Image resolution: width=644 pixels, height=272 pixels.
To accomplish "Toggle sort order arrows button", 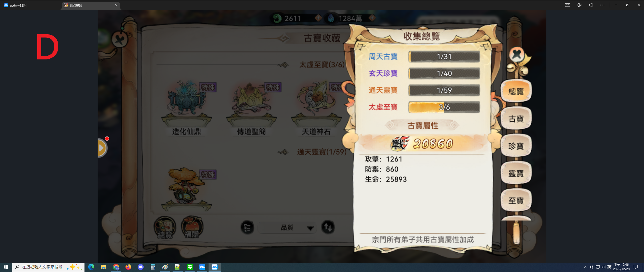I will 328,227.
